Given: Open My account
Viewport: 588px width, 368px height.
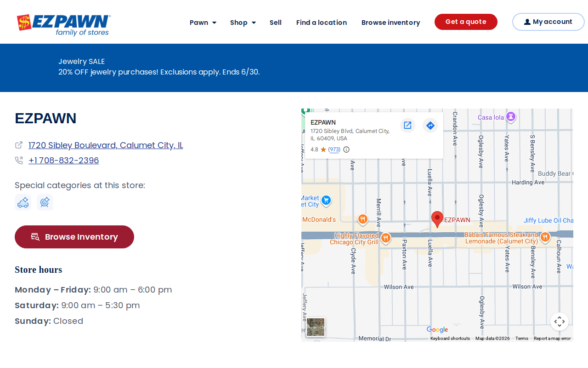Looking at the screenshot, I should (548, 22).
